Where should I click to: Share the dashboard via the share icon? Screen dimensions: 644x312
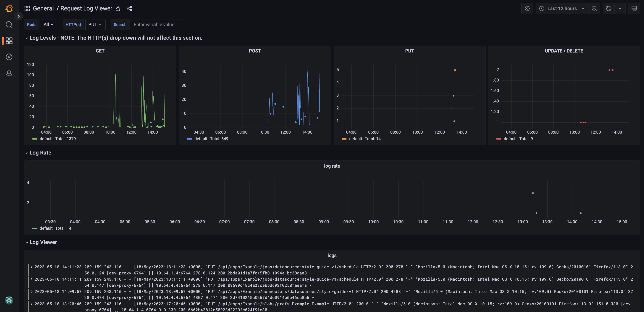130,8
